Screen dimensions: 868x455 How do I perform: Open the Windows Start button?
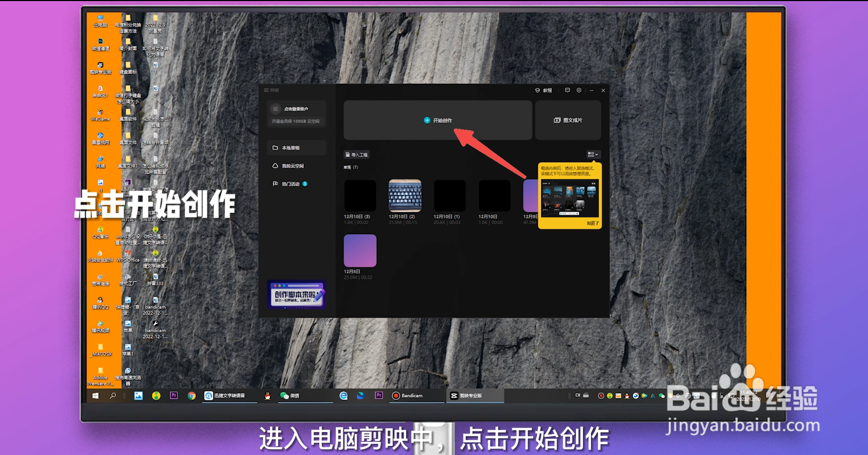point(95,396)
